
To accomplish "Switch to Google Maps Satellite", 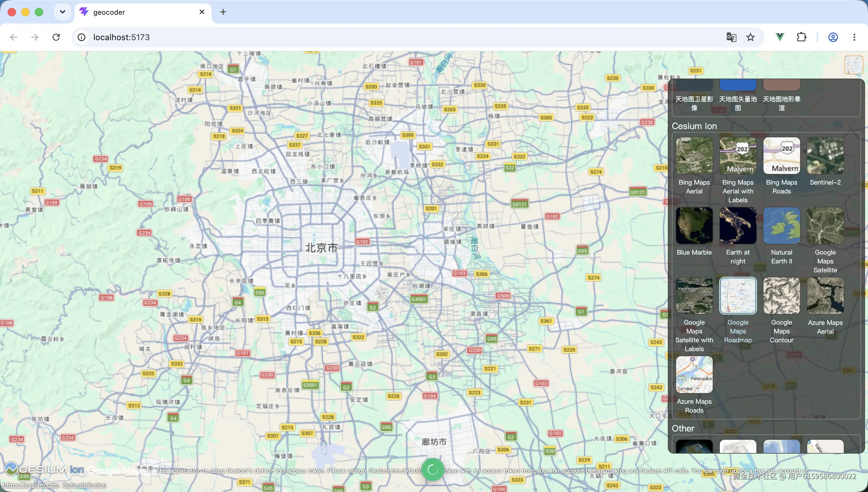I will coord(825,241).
